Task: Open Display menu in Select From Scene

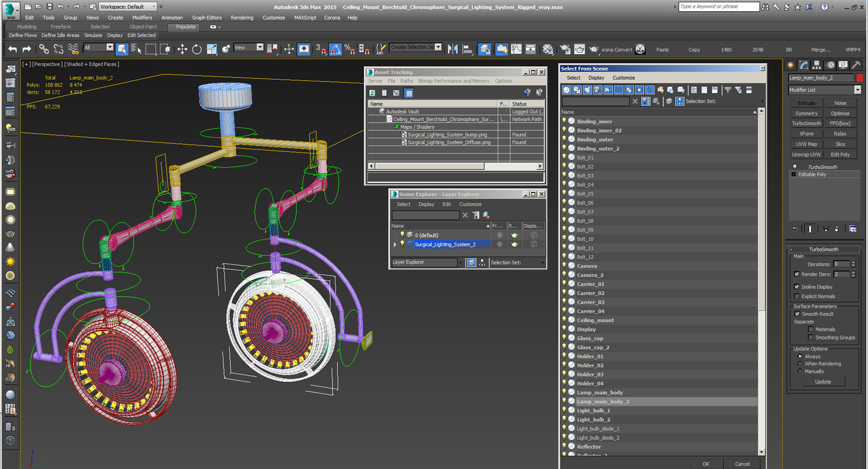Action: point(596,77)
